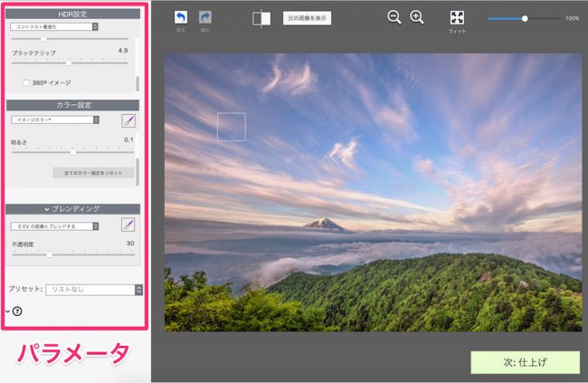Image resolution: width=588 pixels, height=383 pixels.
Task: Click the 全てのカラー設定をリセット button
Action: 93,173
